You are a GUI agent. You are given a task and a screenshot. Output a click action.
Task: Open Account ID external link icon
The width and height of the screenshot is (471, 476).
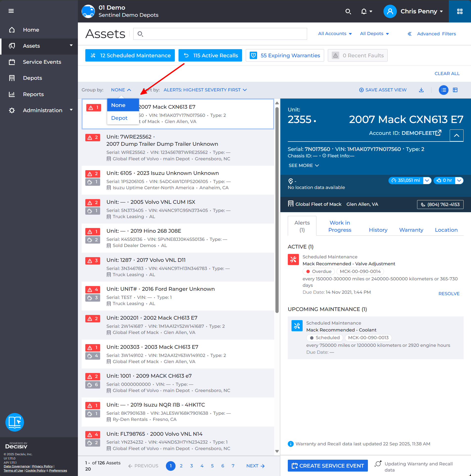(x=438, y=133)
